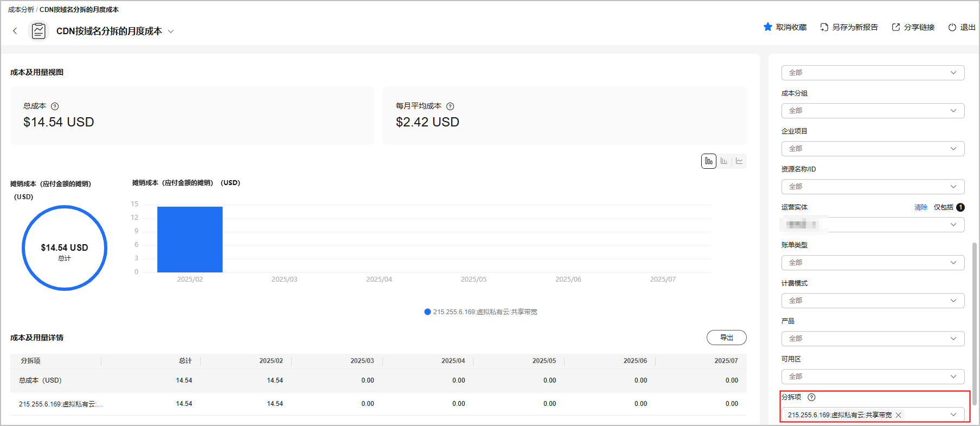Open the topmost 全部 filter dropdown

tap(873, 73)
